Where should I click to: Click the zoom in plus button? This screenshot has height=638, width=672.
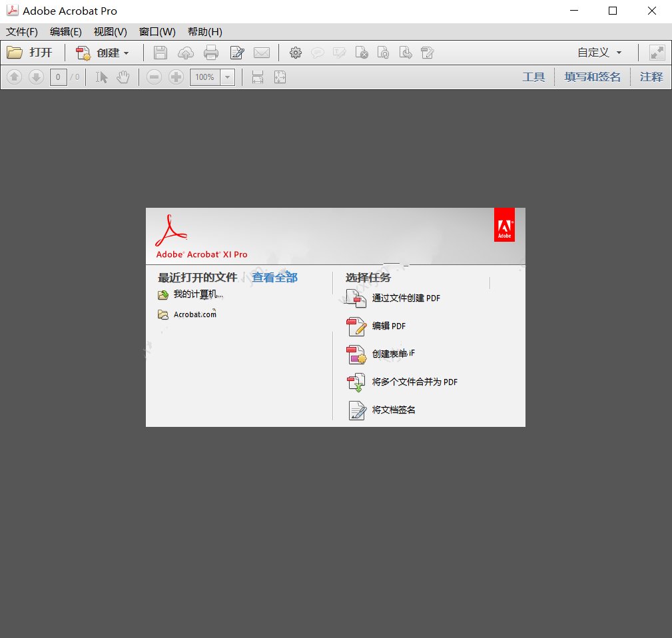pos(176,77)
